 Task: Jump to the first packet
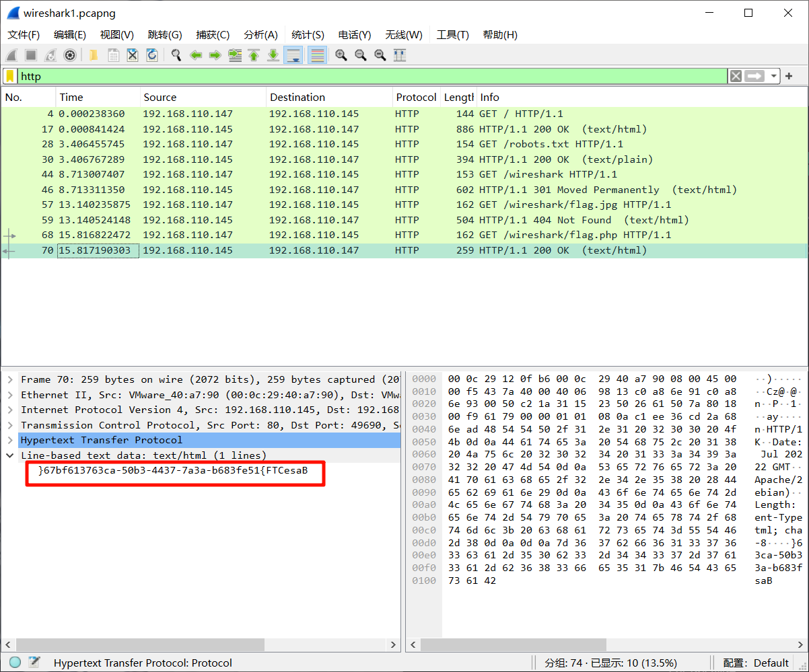coord(254,55)
